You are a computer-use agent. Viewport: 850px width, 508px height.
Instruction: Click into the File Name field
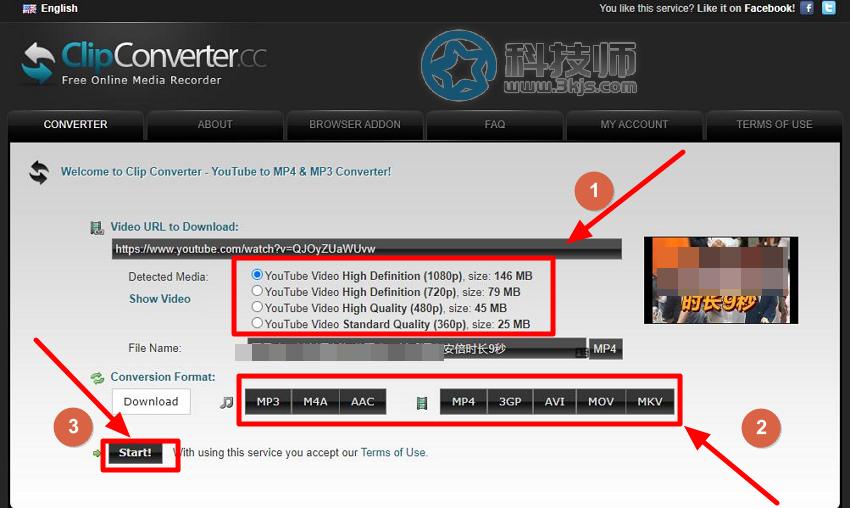pyautogui.click(x=416, y=349)
